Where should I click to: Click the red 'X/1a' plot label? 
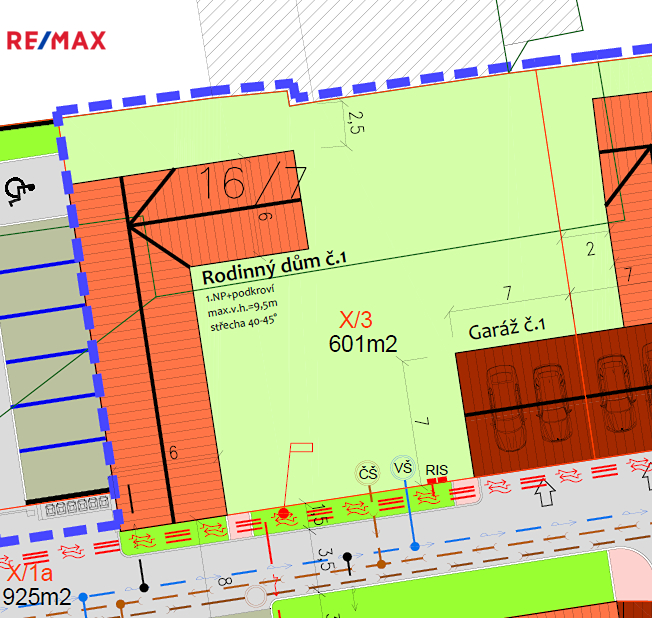[28, 575]
